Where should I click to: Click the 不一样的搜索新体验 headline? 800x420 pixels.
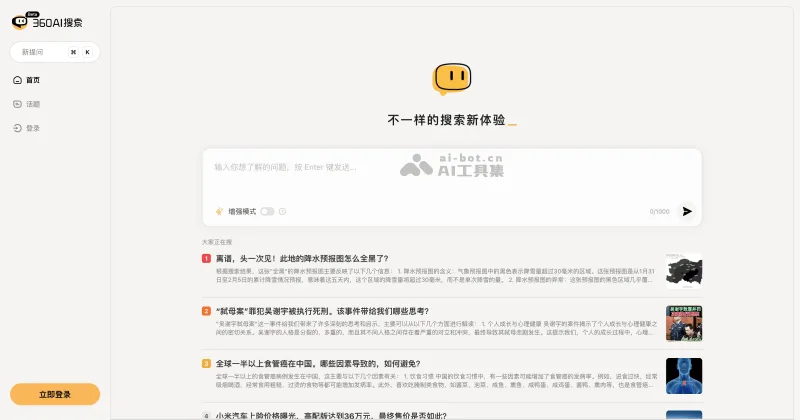pos(446,120)
